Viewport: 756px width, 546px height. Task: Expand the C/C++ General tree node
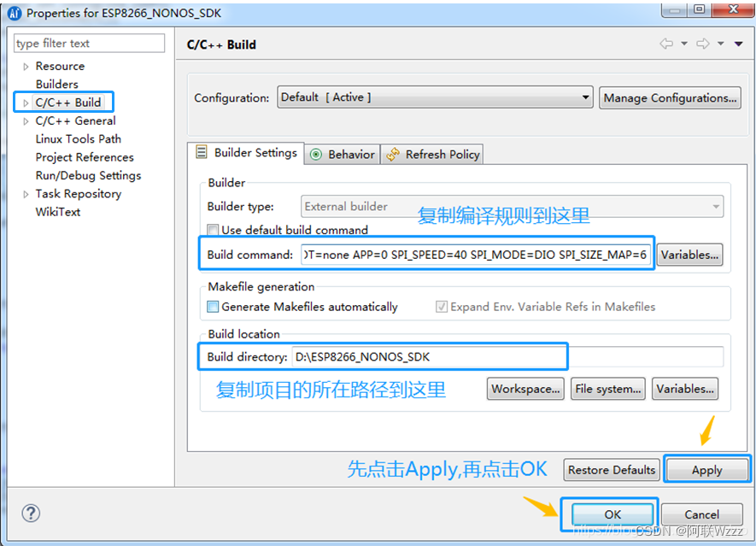tap(26, 121)
